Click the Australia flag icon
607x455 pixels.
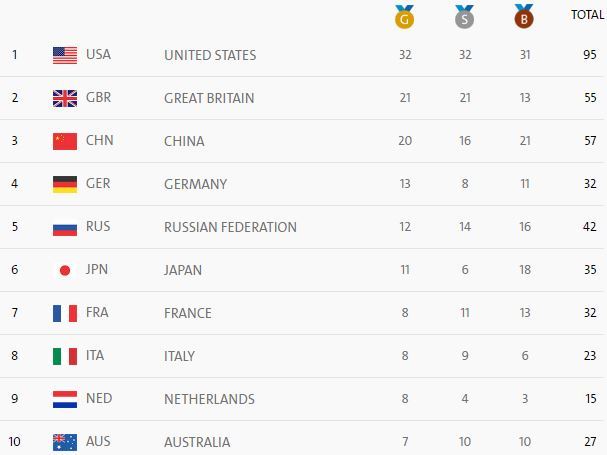pyautogui.click(x=65, y=441)
